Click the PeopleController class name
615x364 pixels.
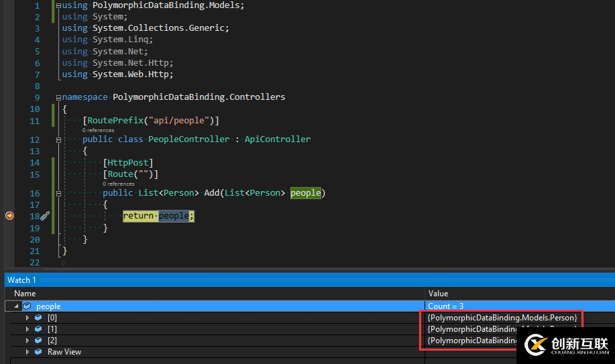click(x=188, y=139)
